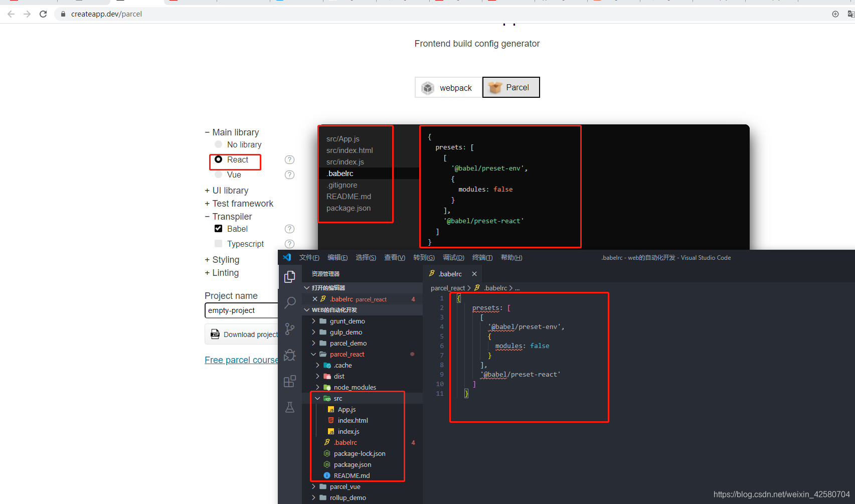Viewport: 855px width, 504px height.
Task: Open the 文件(F) menu
Action: 309,257
